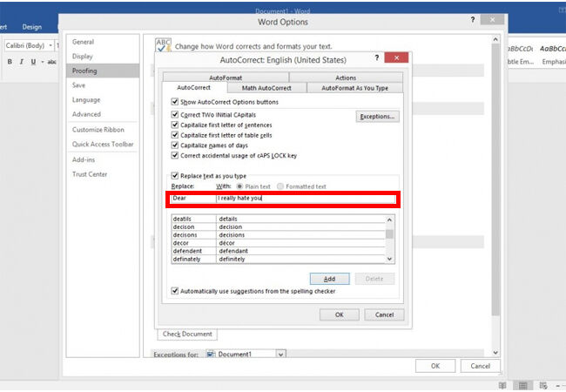Select General in Word Options sidebar
This screenshot has width=566, height=392.
click(103, 42)
